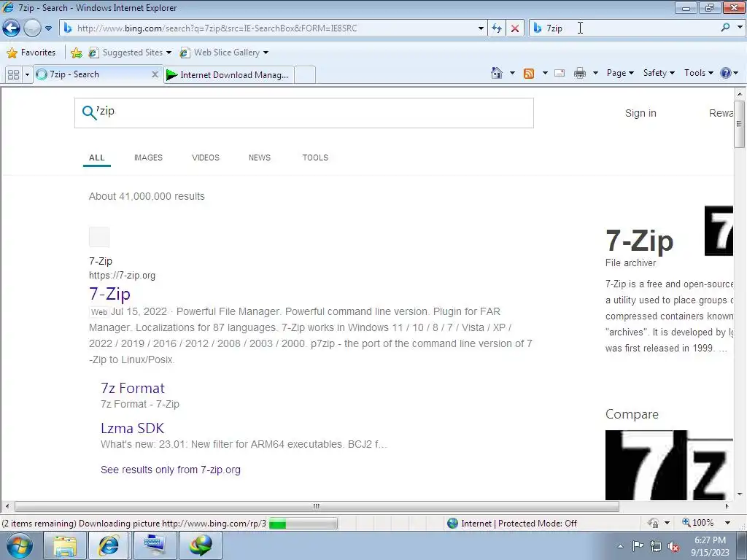Viewport: 747px width, 560px height.
Task: Click the page loading progress bar
Action: (x=303, y=524)
